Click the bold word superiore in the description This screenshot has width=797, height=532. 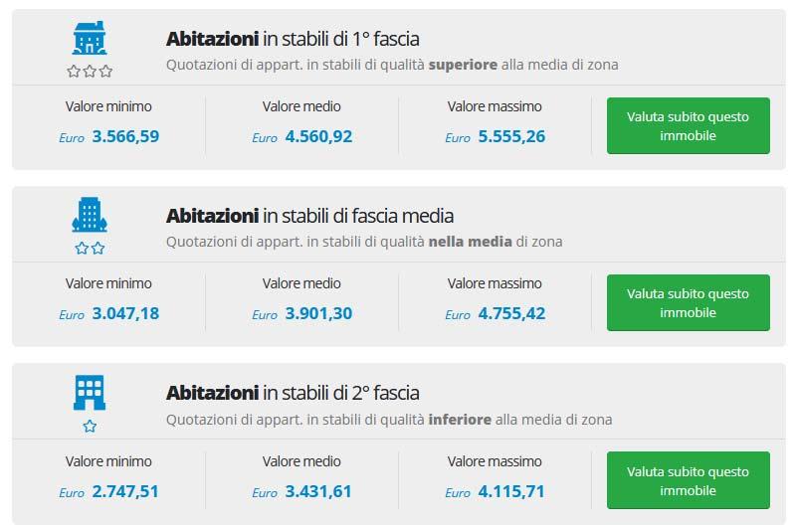point(463,65)
